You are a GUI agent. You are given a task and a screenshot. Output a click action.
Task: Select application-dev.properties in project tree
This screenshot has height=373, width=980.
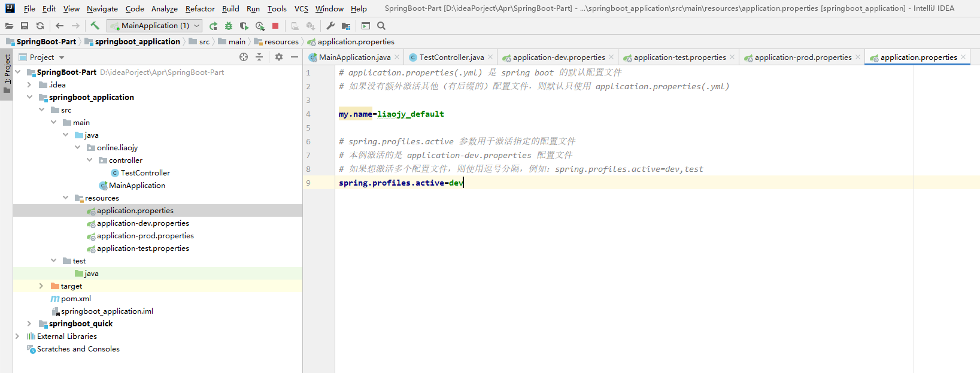[143, 223]
